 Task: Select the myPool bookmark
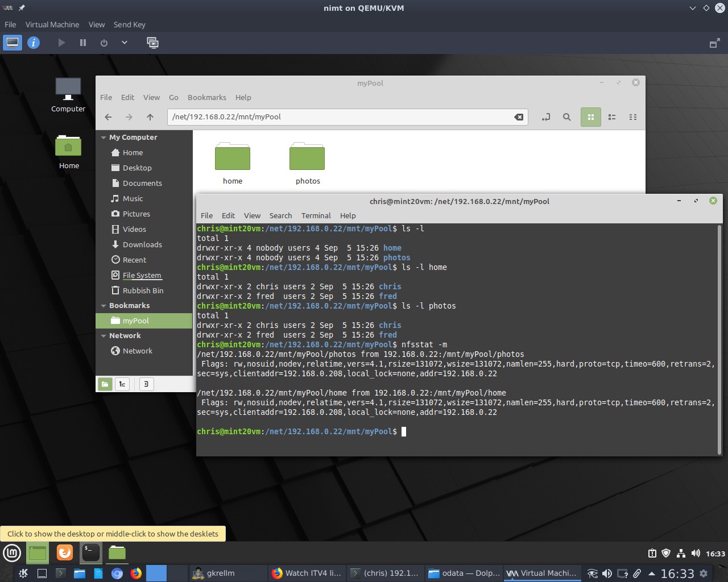tap(144, 321)
